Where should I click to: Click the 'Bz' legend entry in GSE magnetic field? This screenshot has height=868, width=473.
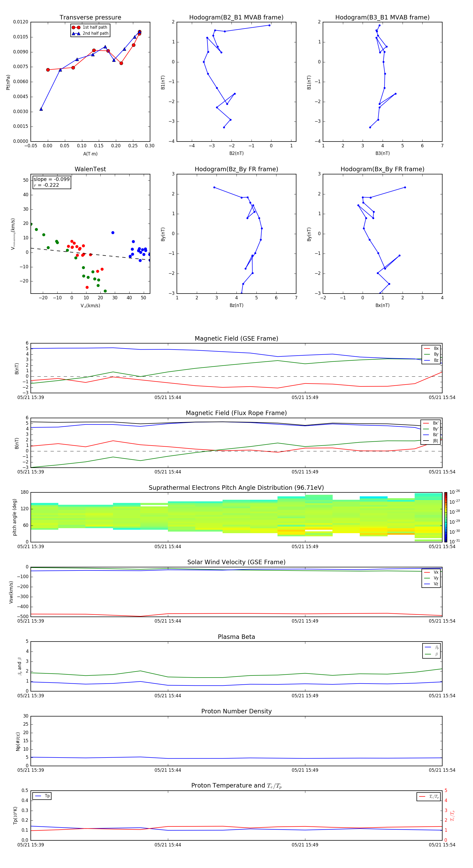(x=431, y=360)
